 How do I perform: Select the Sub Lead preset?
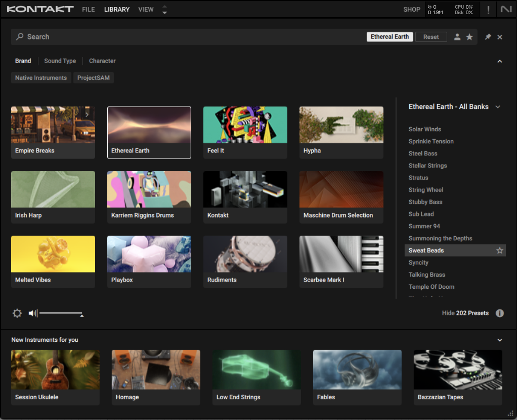pyautogui.click(x=421, y=214)
